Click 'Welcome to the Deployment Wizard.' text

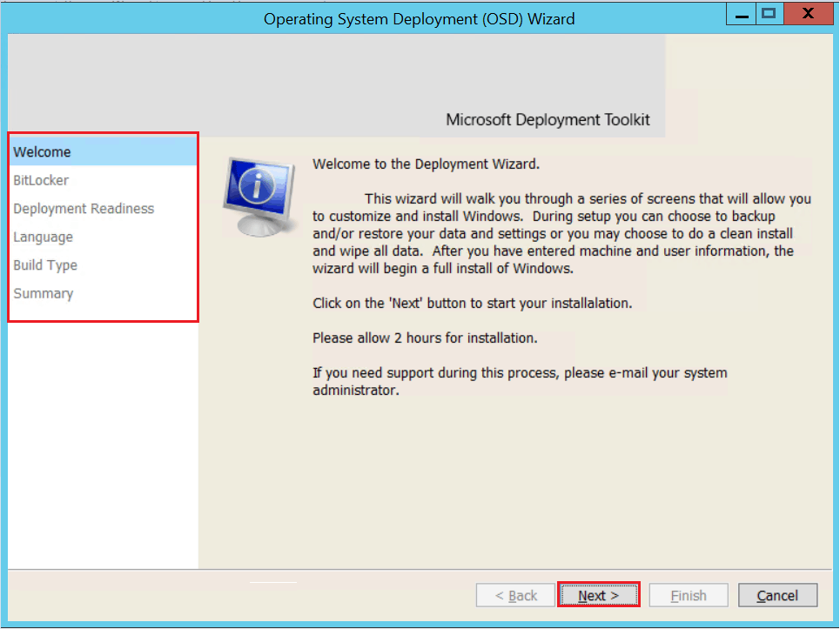(426, 164)
